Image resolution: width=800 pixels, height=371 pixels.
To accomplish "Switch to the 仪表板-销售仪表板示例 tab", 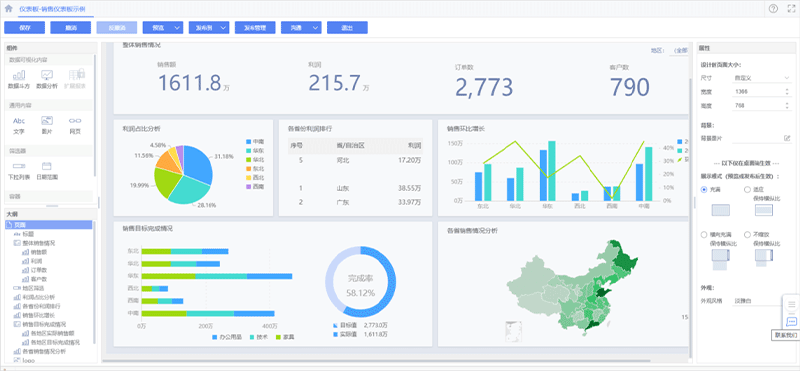I will pyautogui.click(x=53, y=9).
